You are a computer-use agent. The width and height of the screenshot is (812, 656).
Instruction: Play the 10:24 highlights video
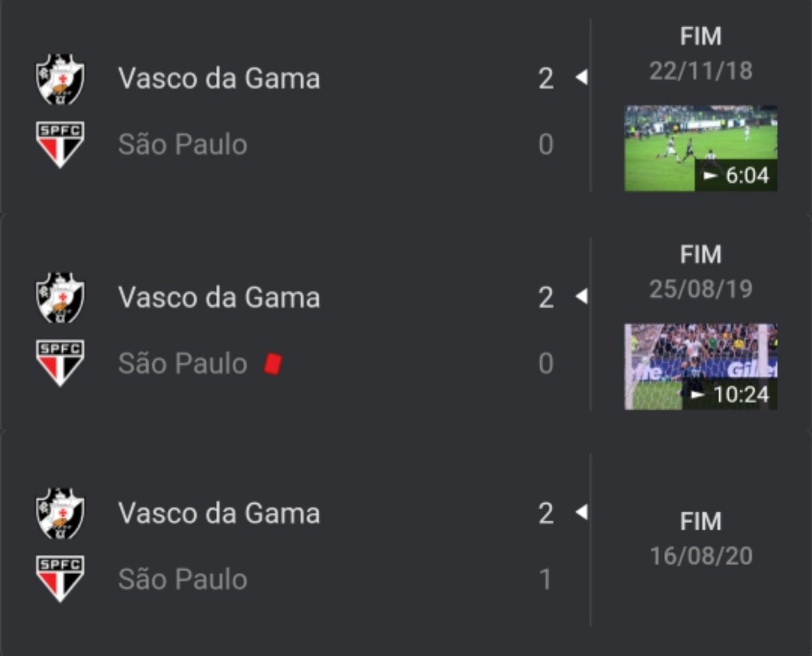[x=700, y=367]
